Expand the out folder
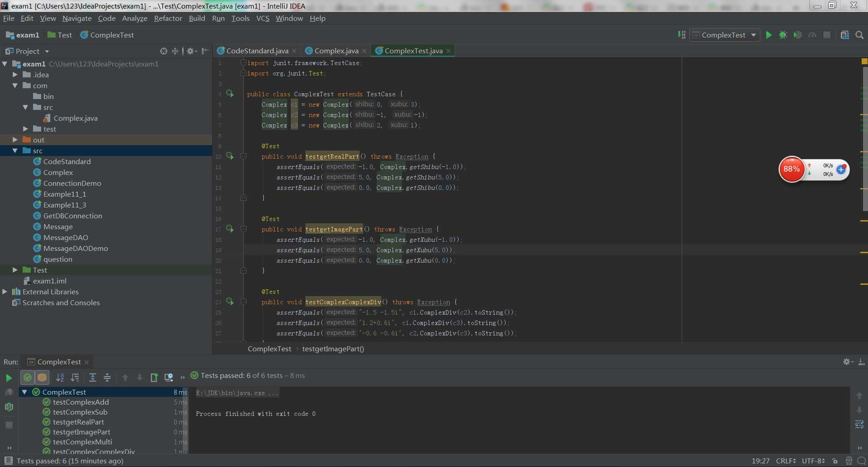Viewport: 868px width, 467px height. pos(15,140)
